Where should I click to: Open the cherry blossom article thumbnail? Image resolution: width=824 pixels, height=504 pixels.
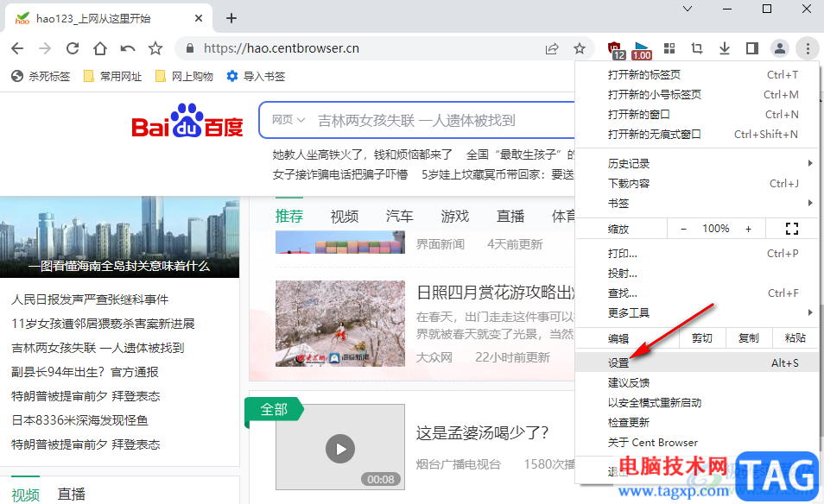pyautogui.click(x=340, y=323)
